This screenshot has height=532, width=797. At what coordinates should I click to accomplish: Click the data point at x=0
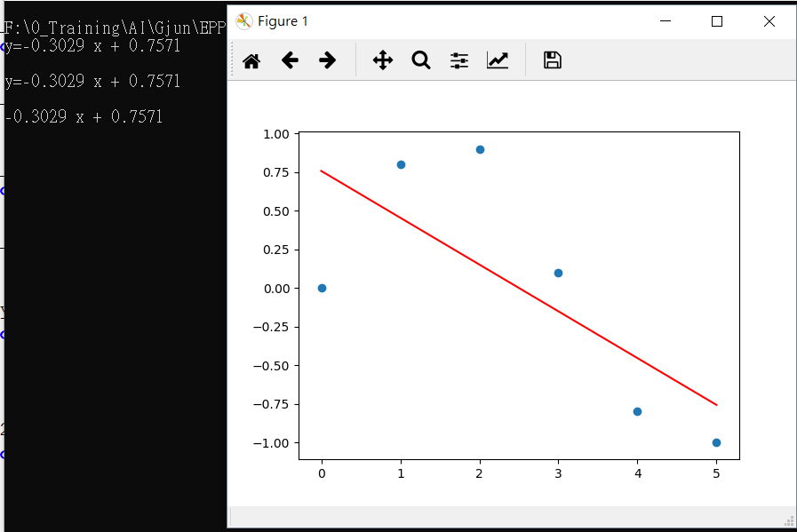pos(322,288)
